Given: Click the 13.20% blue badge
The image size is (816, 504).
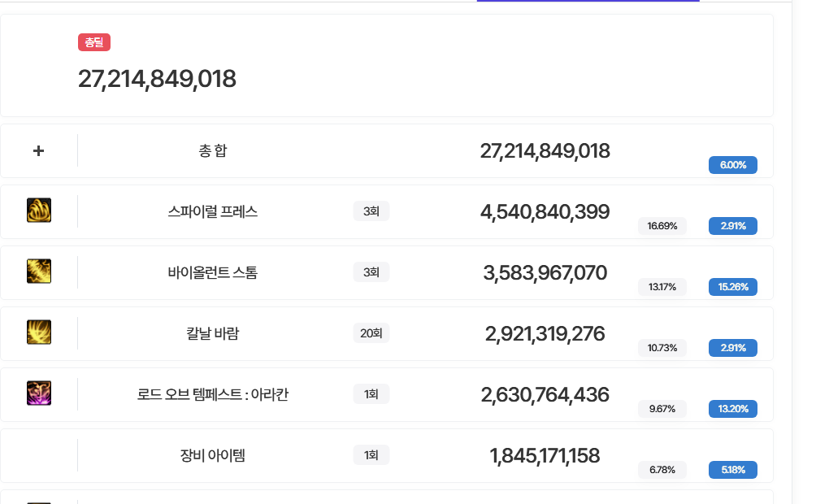Looking at the screenshot, I should point(733,408).
